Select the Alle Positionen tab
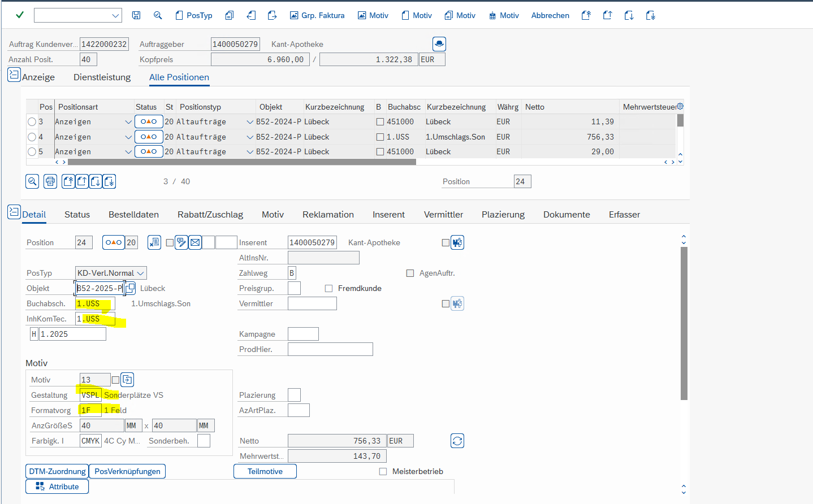Image resolution: width=813 pixels, height=504 pixels. [x=179, y=77]
